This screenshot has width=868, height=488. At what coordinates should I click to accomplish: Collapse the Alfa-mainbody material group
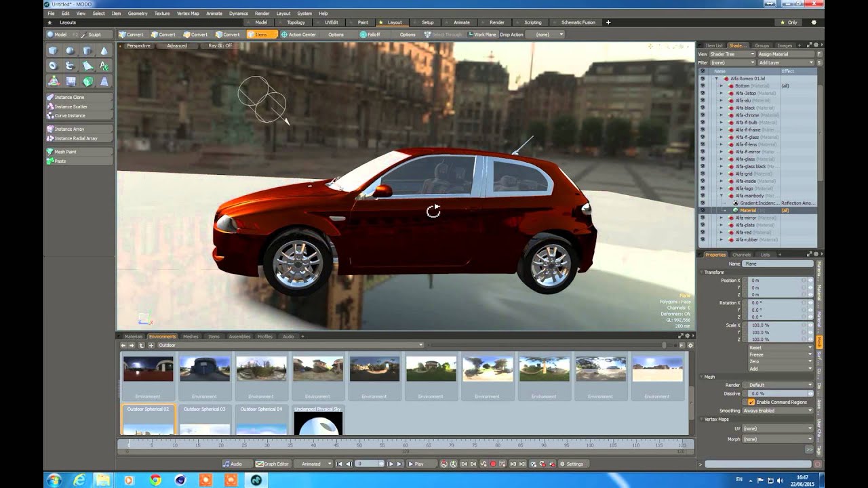pyautogui.click(x=722, y=196)
